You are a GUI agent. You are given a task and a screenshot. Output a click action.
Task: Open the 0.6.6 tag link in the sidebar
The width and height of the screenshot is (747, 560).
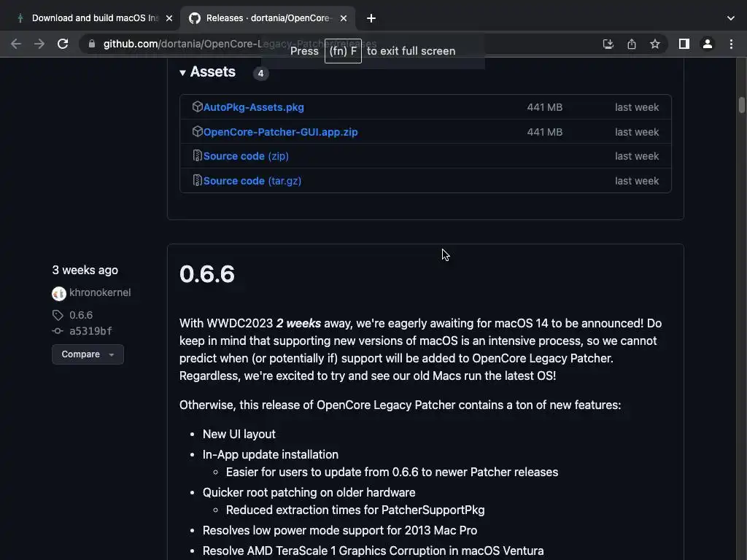click(81, 315)
